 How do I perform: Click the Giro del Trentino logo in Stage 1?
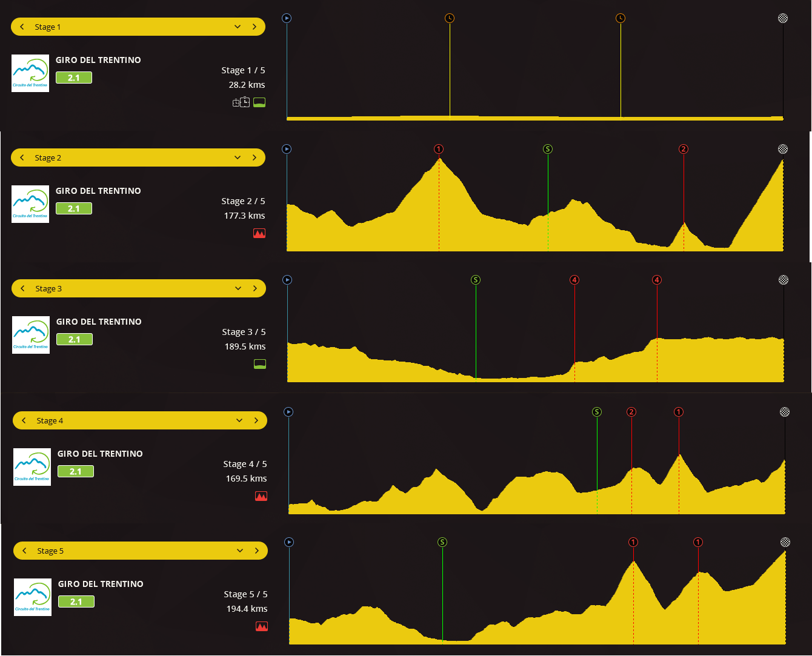point(30,73)
